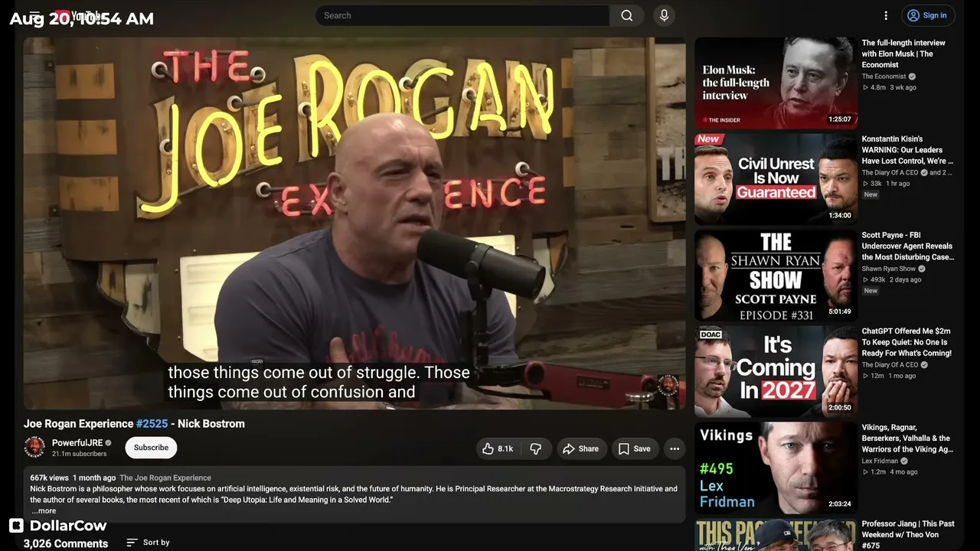Open the #2525 hashtag link
Screen dimensions: 980x551
[x=152, y=424]
